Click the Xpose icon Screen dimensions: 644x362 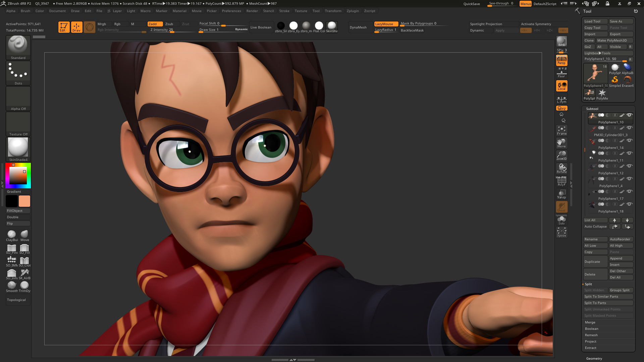point(561,232)
